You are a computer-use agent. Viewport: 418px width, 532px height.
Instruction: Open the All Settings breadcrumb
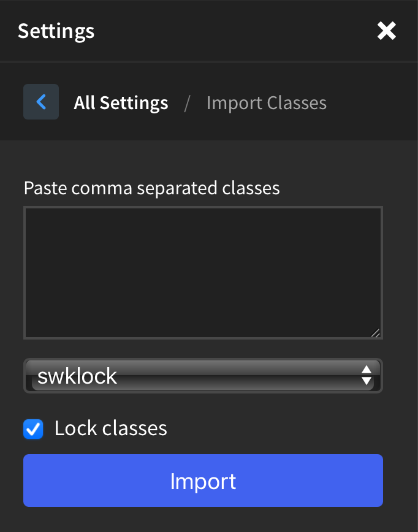pos(121,103)
